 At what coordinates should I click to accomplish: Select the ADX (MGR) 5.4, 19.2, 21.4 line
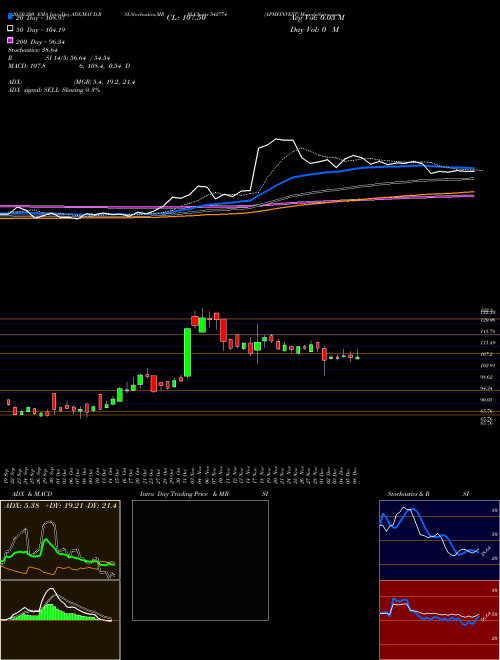click(72, 82)
